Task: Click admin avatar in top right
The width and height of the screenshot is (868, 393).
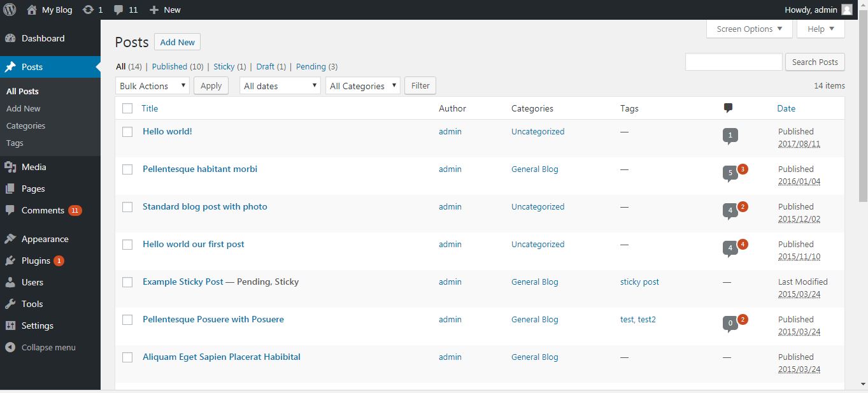Action: pyautogui.click(x=846, y=10)
